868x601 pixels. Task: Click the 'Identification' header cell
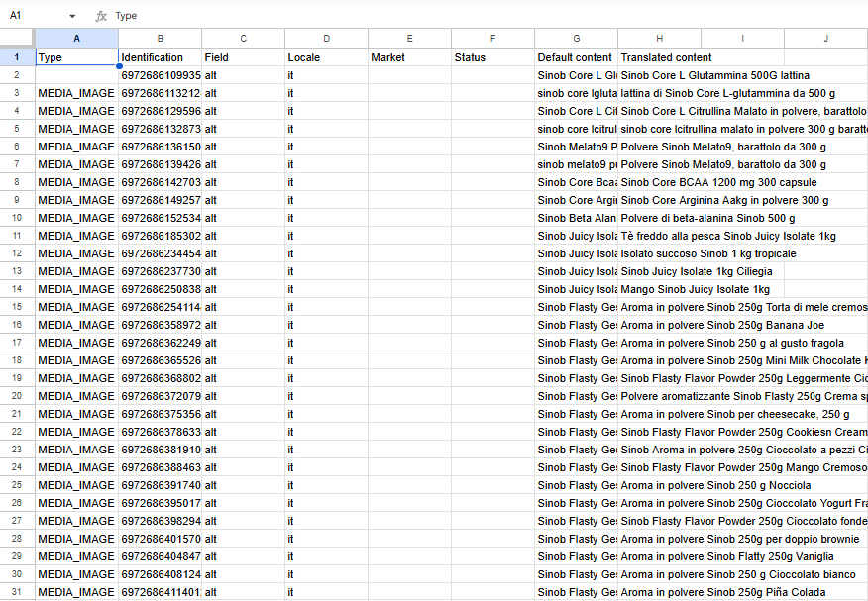tap(160, 57)
